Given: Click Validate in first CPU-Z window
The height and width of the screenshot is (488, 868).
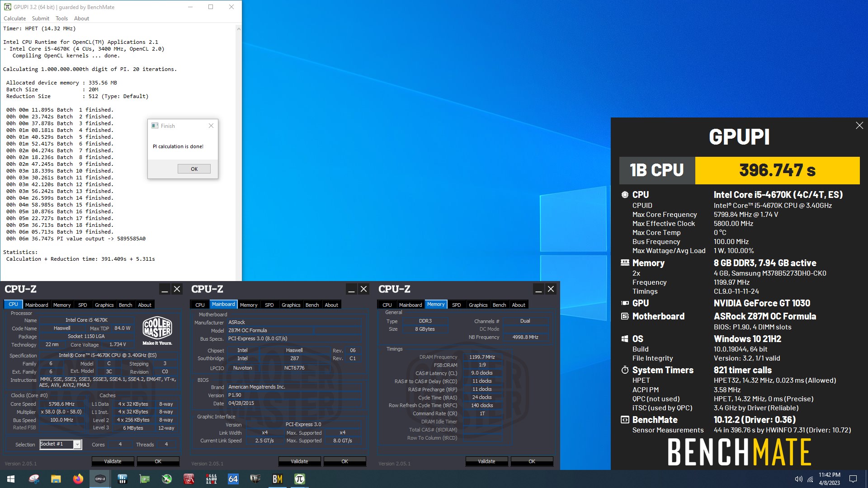Looking at the screenshot, I should point(113,461).
